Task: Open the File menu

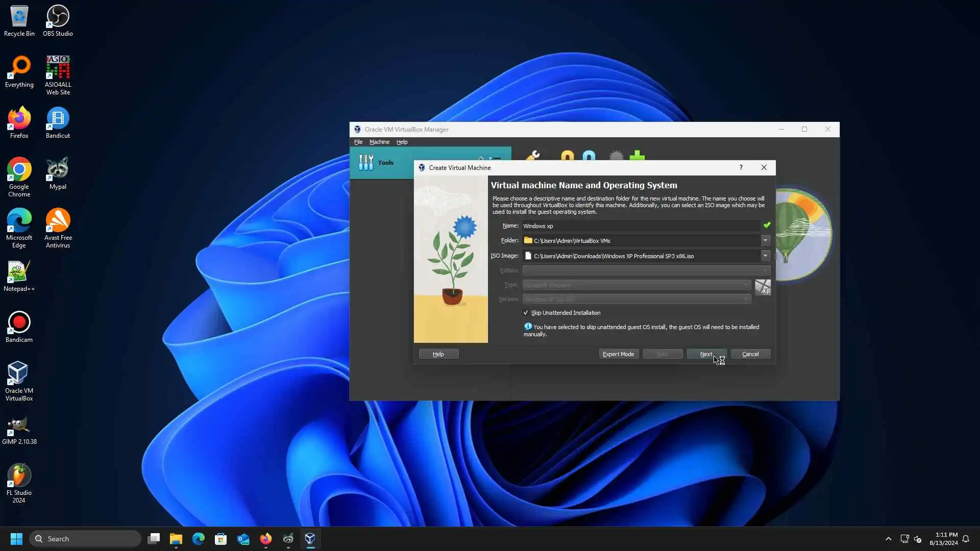Action: pos(358,142)
